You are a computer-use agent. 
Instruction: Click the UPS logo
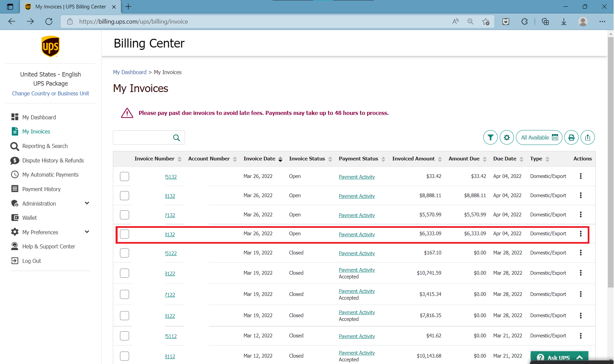[x=51, y=47]
